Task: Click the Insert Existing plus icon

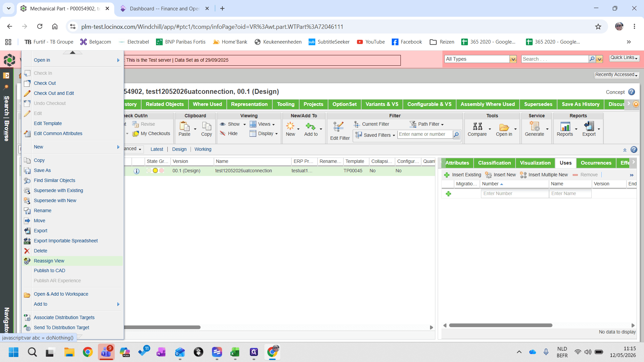Action: (447, 175)
